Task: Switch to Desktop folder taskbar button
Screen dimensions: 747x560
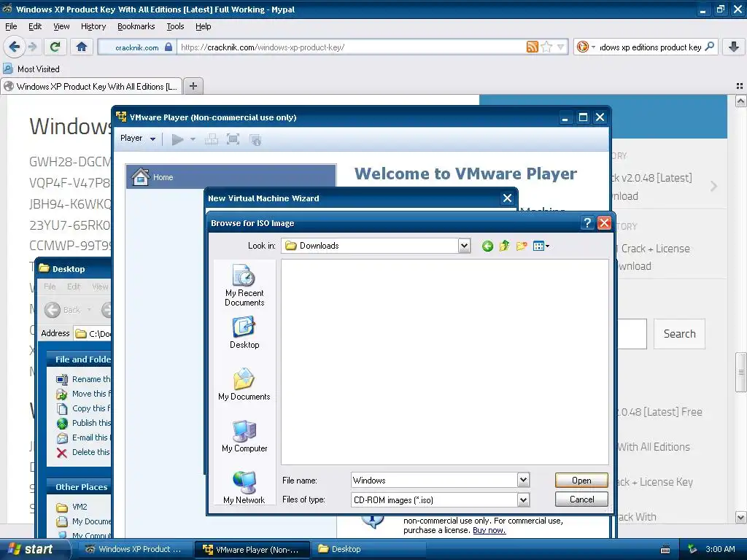Action: 368,549
